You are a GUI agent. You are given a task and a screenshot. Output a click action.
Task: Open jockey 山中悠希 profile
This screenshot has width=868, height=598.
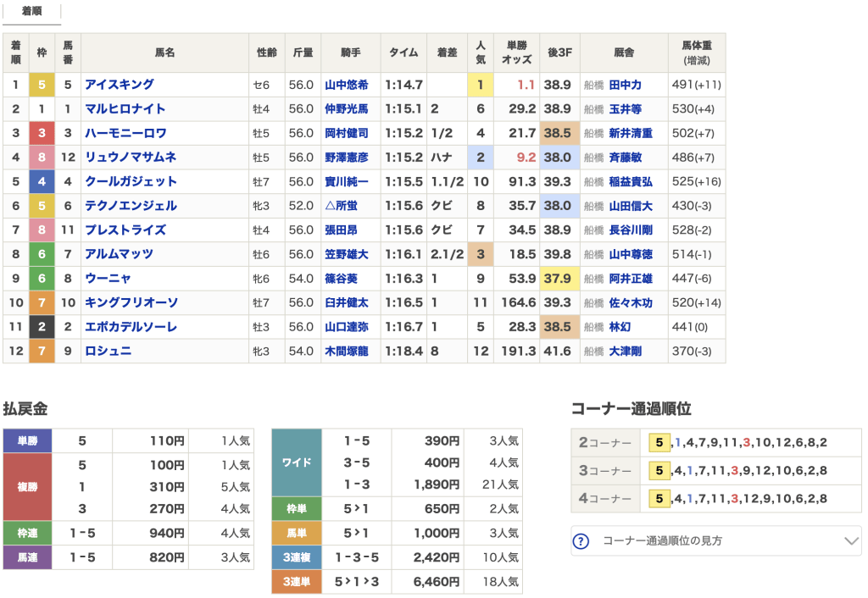347,85
